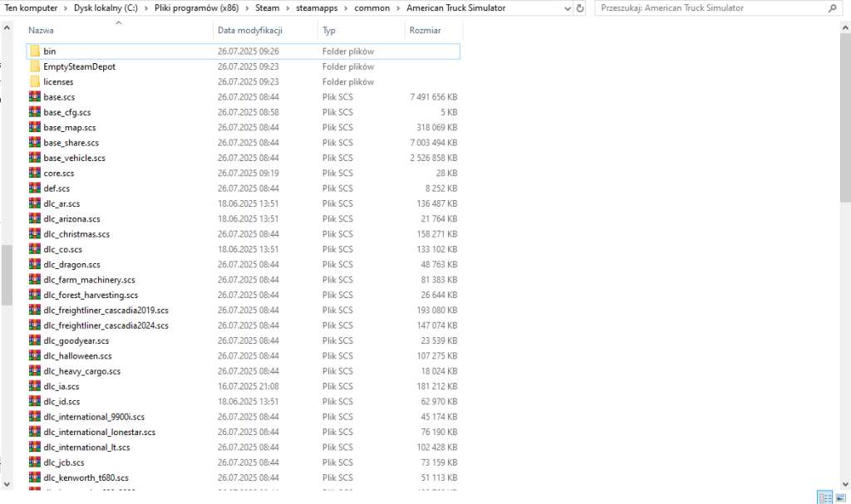
Task: Click the navigation pane scroll up arrow
Action: (x=7, y=27)
